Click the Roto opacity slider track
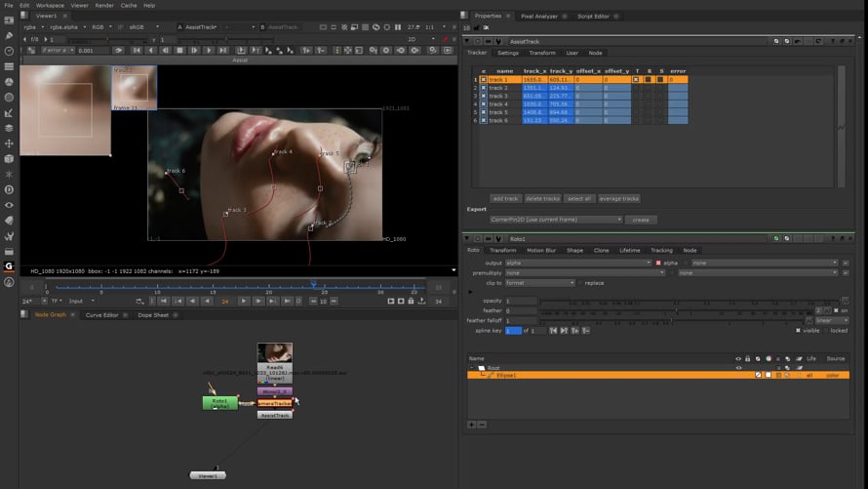The height and width of the screenshot is (489, 868). (683, 301)
